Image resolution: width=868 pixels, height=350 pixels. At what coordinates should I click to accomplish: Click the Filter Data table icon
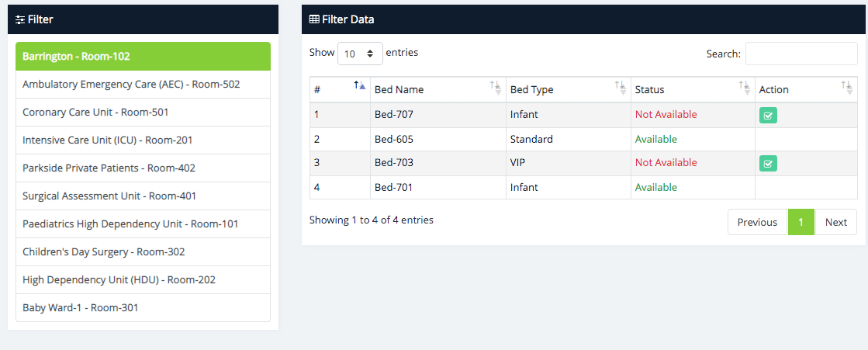(314, 19)
